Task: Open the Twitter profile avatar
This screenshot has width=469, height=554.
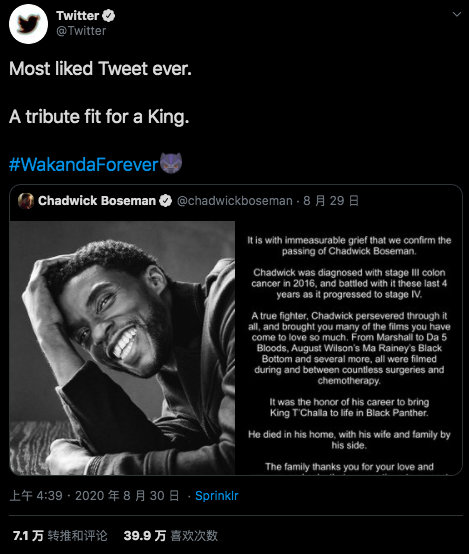Action: point(28,24)
